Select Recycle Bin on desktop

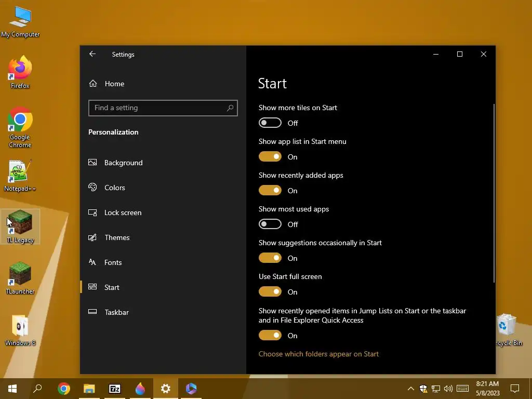tap(508, 330)
